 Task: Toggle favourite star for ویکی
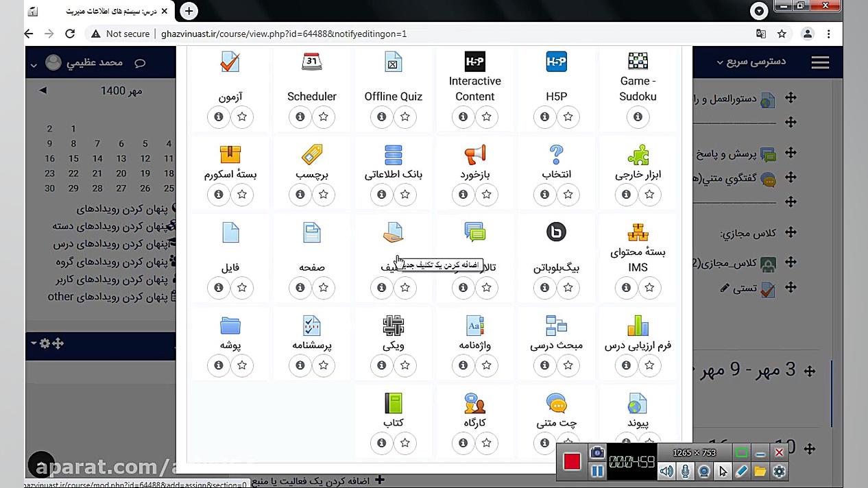405,365
